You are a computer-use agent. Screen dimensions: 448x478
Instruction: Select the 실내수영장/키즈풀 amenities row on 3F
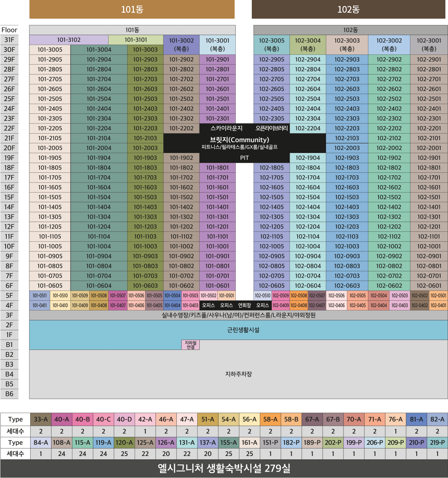[238, 315]
